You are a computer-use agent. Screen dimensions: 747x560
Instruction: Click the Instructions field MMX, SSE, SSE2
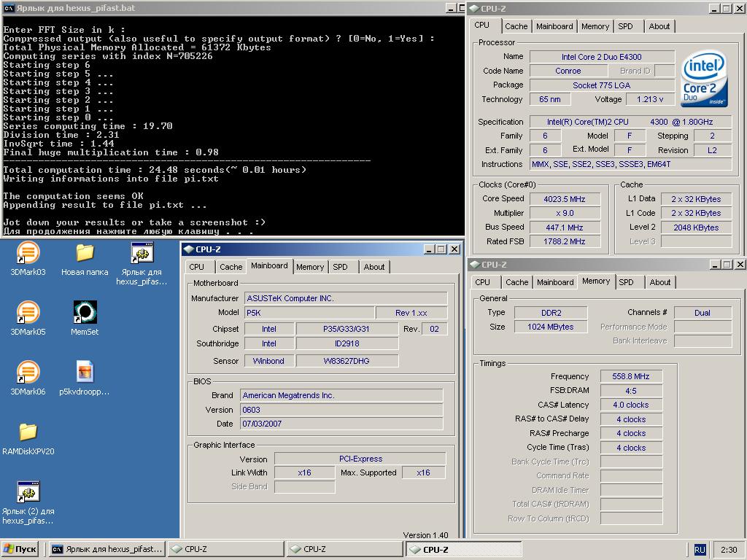(631, 164)
